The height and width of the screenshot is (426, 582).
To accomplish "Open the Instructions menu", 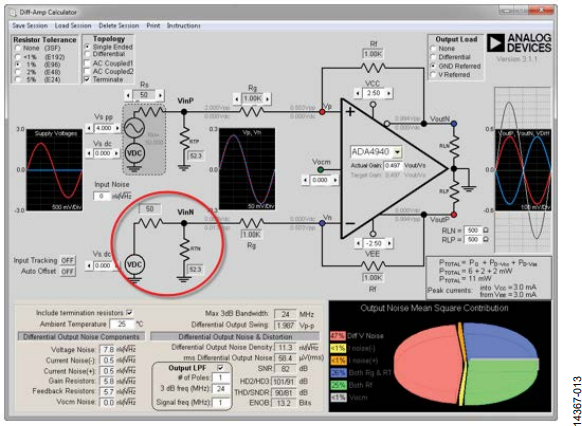I will [x=183, y=26].
